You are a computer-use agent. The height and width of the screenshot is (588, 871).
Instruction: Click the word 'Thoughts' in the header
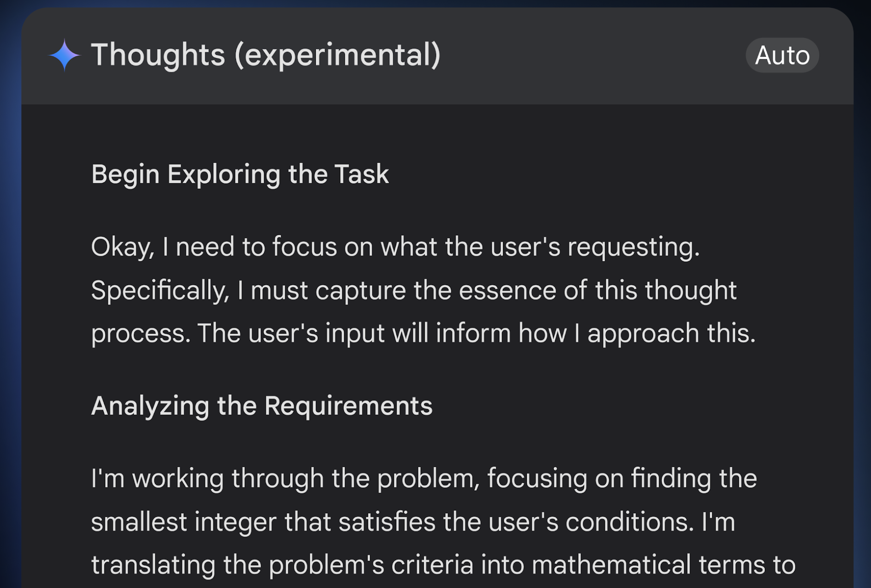pos(158,54)
